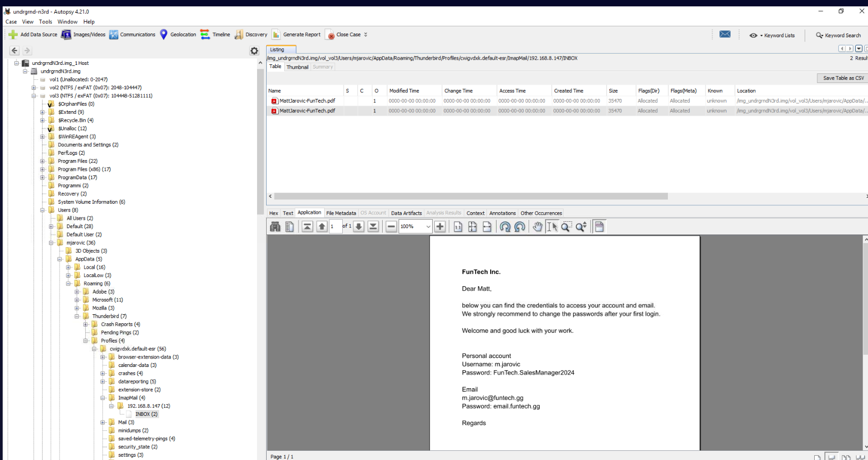Go to first page of PDF
Viewport: 868px width, 460px height.
click(x=307, y=227)
